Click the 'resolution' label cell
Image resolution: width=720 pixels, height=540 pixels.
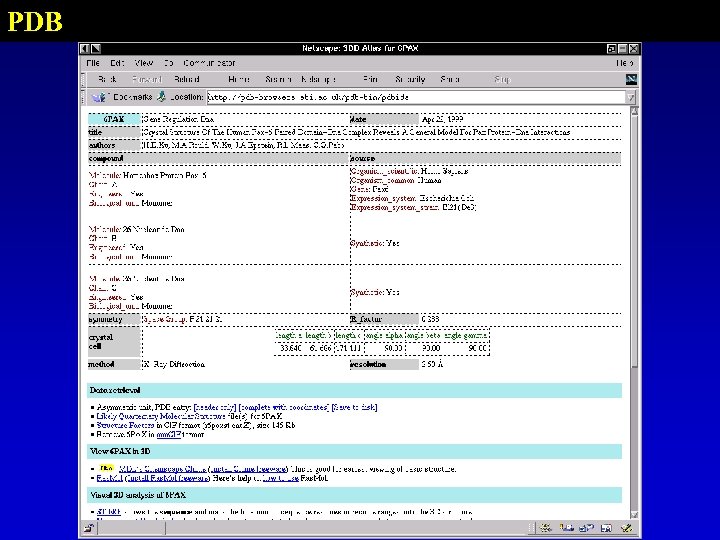coord(384,365)
